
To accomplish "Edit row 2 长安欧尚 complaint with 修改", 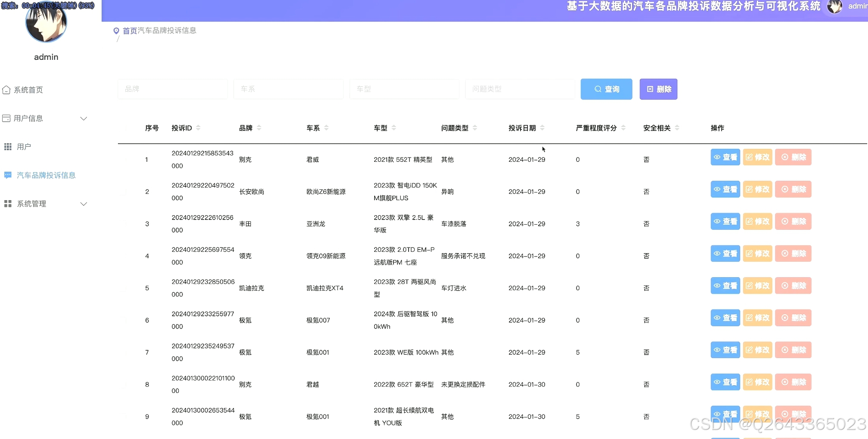I will click(x=757, y=189).
